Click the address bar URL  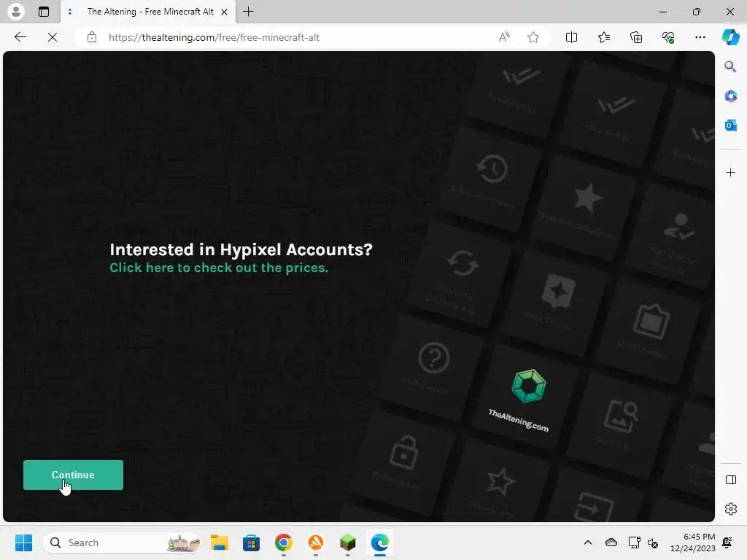(214, 37)
